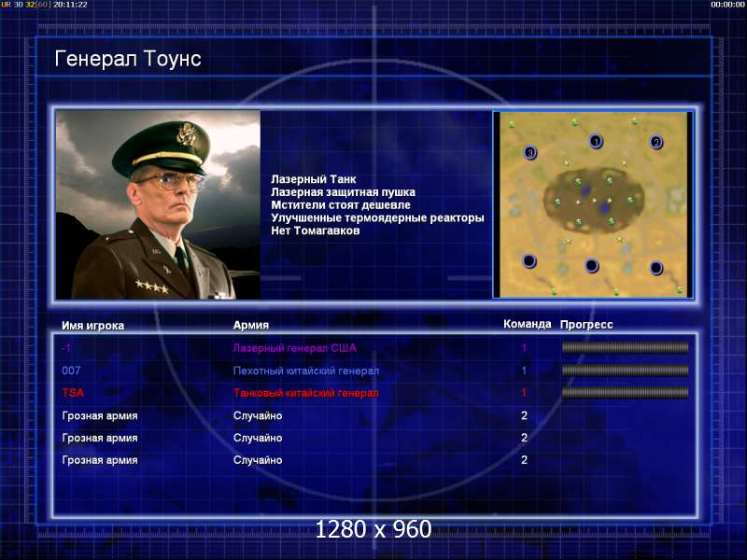Click the 20:11:22 clock overlay
The image size is (747, 560).
(70, 5)
